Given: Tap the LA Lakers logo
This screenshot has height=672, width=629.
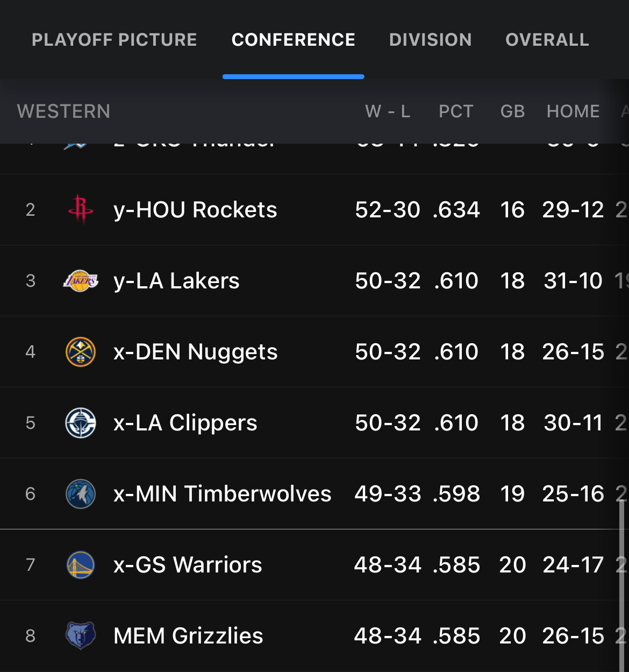Looking at the screenshot, I should point(81,281).
